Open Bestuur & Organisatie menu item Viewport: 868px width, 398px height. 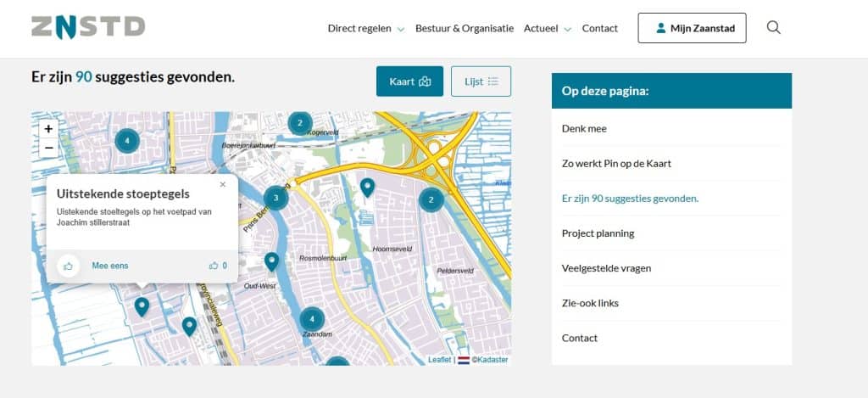coord(464,28)
